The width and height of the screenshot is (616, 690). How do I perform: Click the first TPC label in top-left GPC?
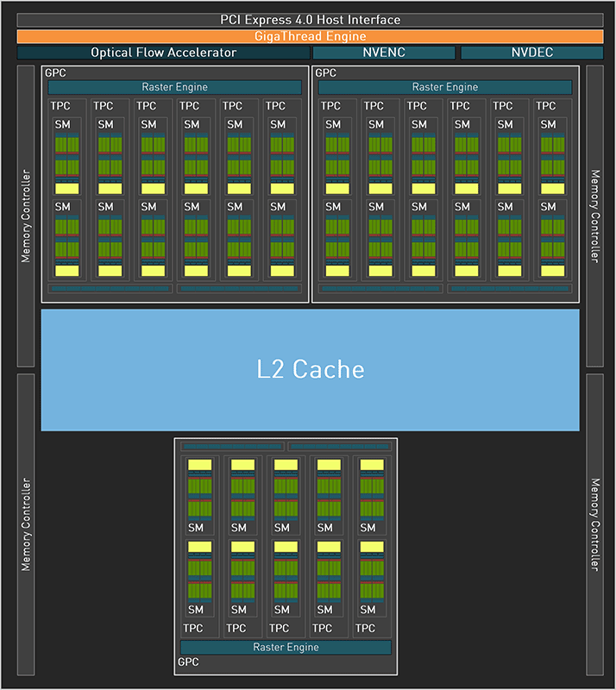(x=60, y=106)
